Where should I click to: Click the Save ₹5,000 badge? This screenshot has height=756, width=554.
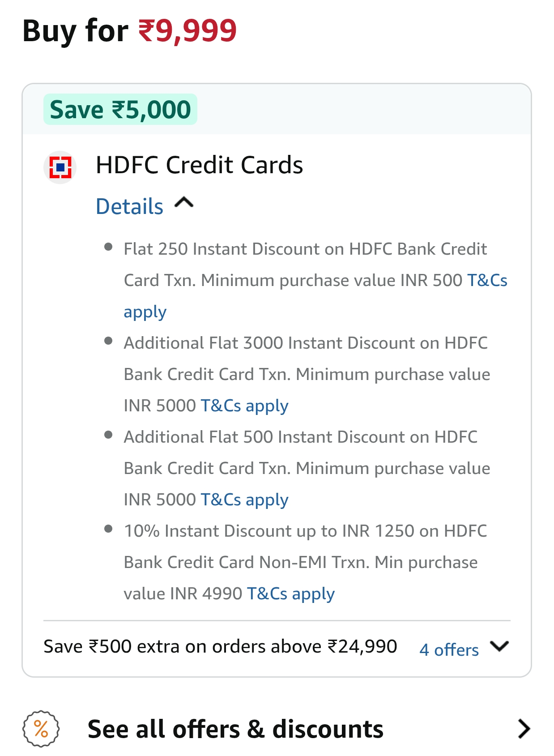[120, 110]
